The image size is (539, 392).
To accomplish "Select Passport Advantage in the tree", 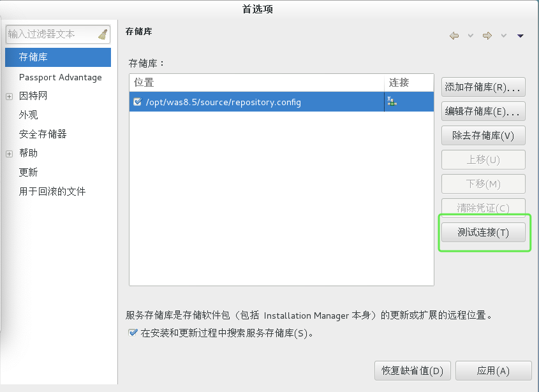I will pyautogui.click(x=60, y=77).
